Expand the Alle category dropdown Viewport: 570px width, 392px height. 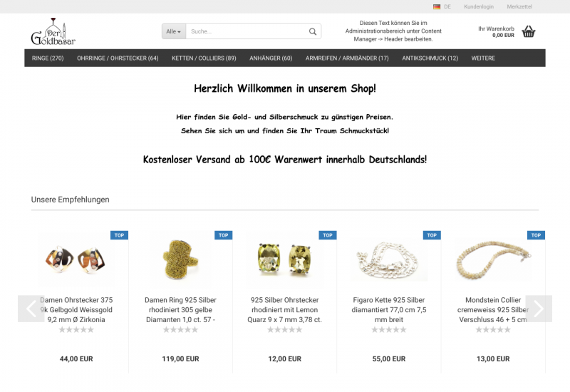tap(174, 31)
